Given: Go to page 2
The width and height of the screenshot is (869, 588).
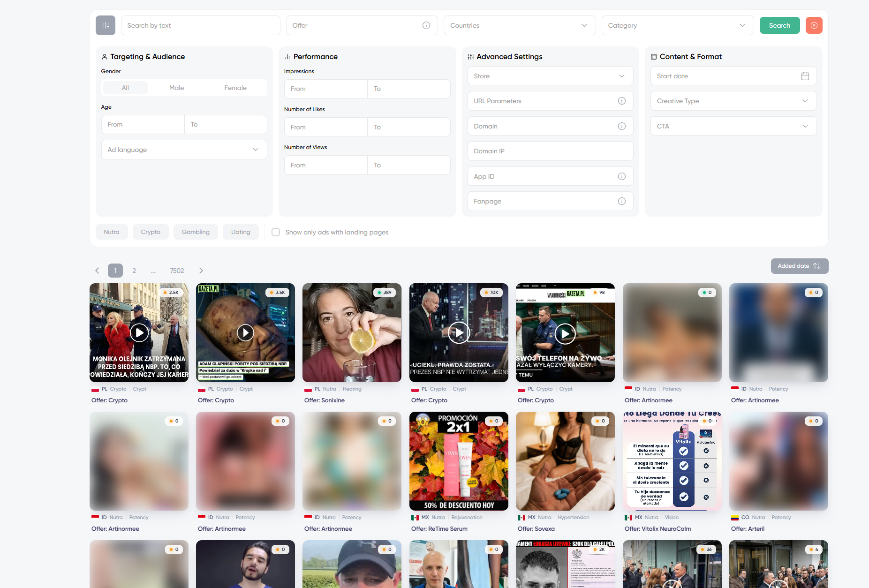Looking at the screenshot, I should [x=134, y=271].
